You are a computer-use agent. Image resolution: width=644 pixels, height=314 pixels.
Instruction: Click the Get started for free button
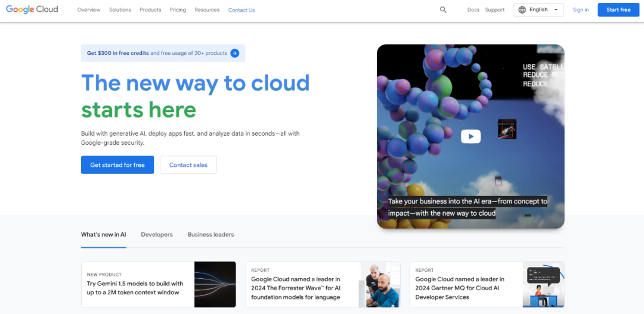(x=117, y=164)
